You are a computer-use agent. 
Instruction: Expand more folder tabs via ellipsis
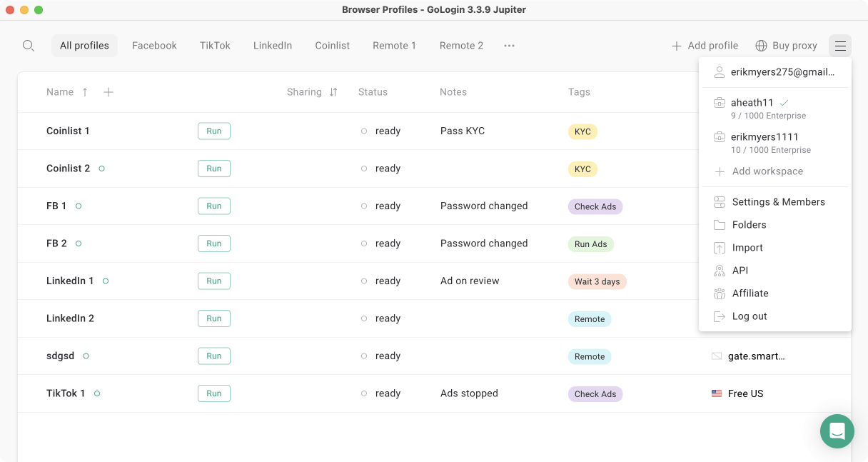[509, 46]
